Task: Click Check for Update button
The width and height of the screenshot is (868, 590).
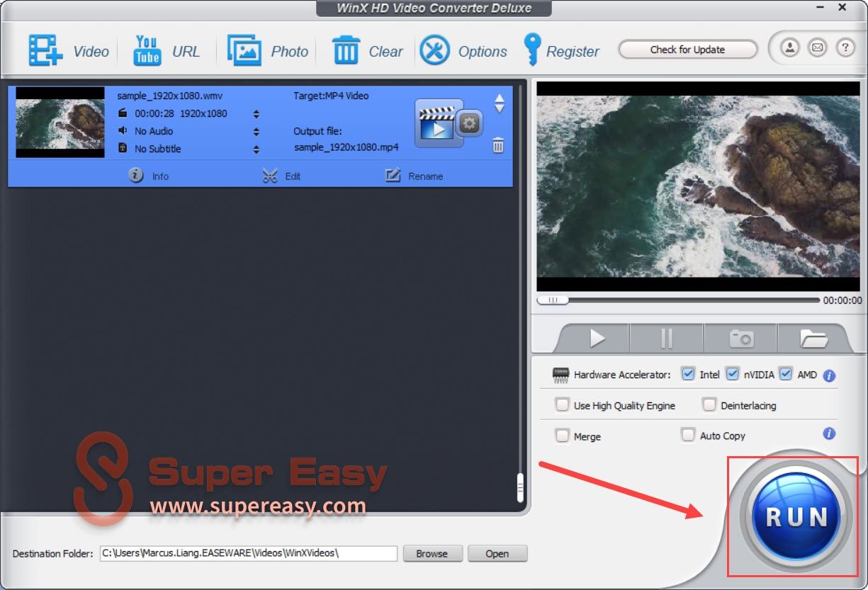Action: pyautogui.click(x=687, y=50)
